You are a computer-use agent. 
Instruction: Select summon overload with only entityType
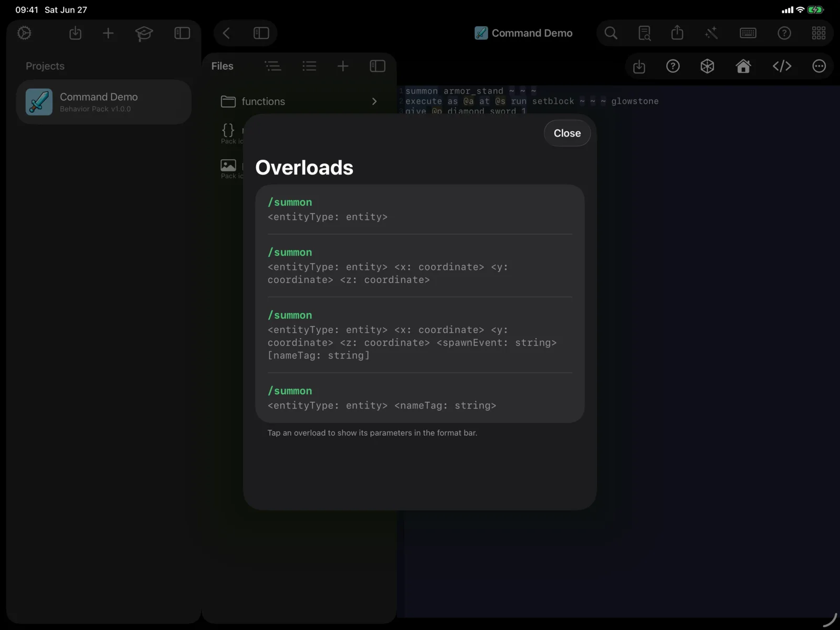click(x=419, y=209)
